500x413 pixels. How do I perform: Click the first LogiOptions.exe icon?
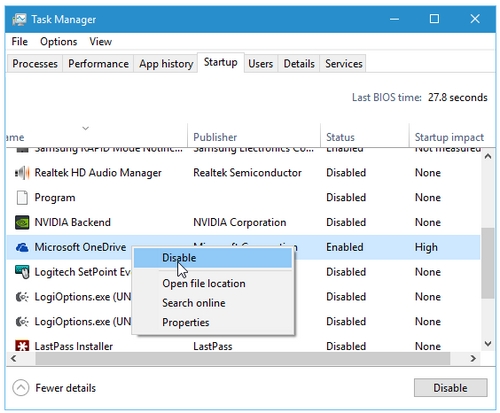(x=22, y=297)
